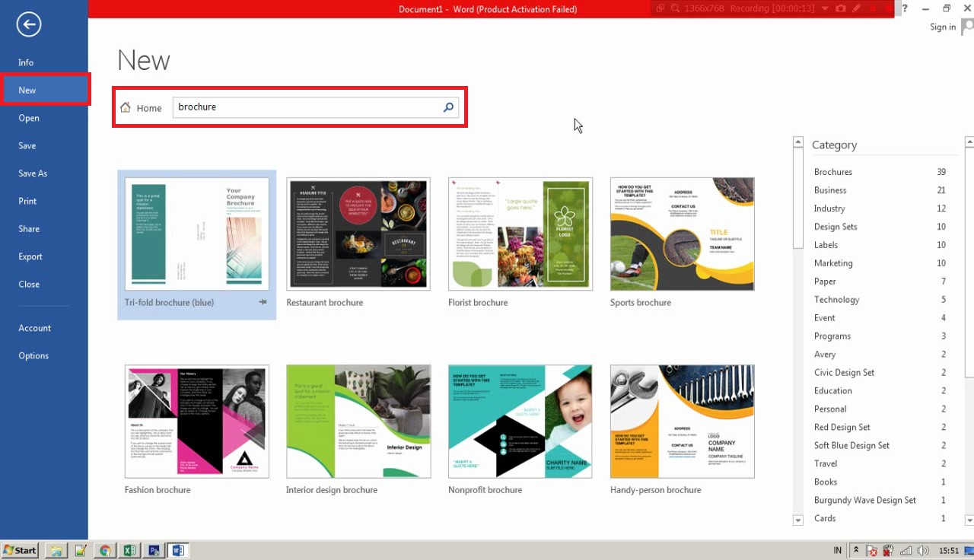The image size is (974, 560).
Task: Choose the Interior design brochure template
Action: pyautogui.click(x=358, y=422)
